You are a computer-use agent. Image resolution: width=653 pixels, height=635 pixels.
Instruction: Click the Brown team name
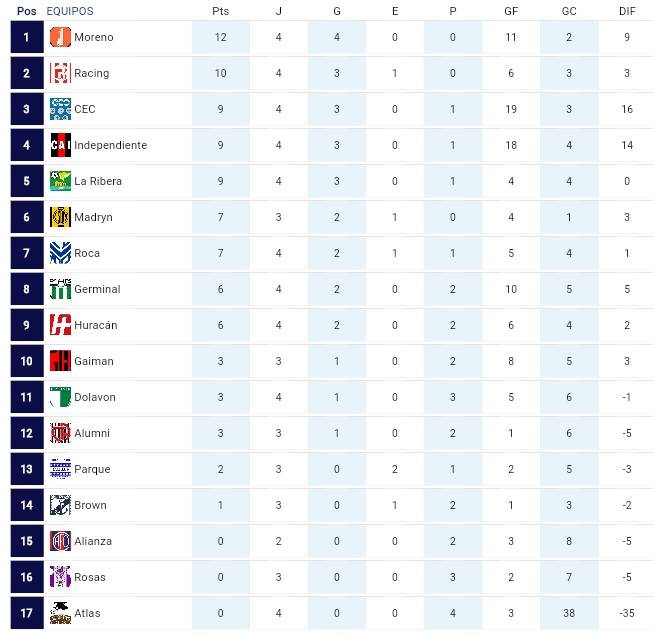pyautogui.click(x=90, y=505)
